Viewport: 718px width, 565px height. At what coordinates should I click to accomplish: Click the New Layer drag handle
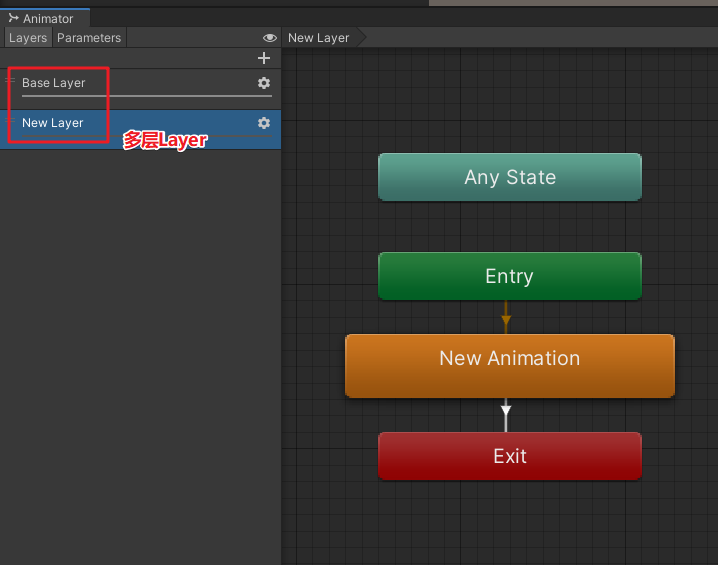click(x=10, y=120)
